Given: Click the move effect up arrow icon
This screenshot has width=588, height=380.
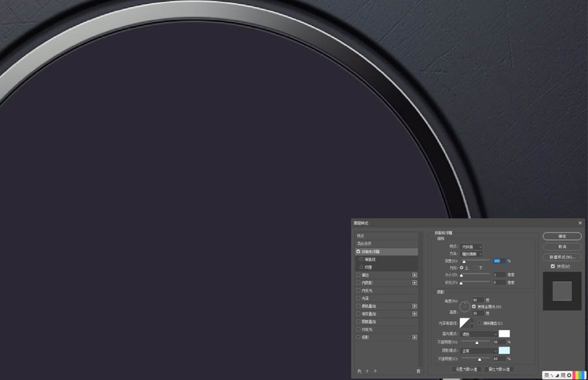Looking at the screenshot, I should point(367,371).
